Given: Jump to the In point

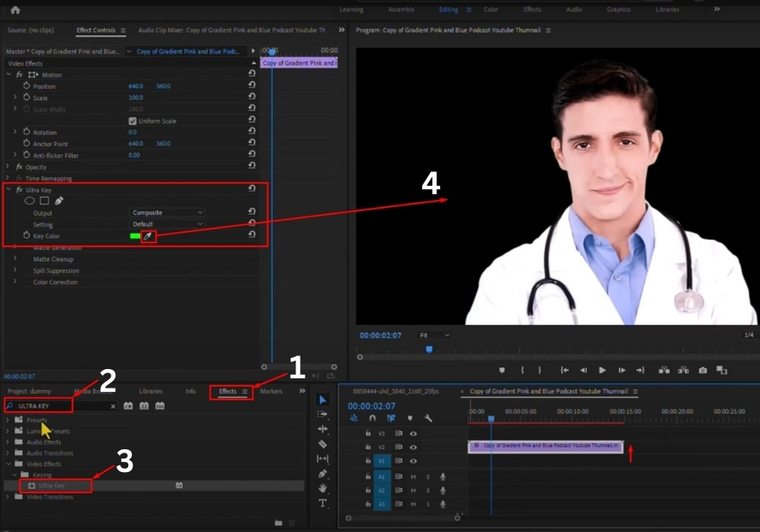Looking at the screenshot, I should tap(564, 370).
